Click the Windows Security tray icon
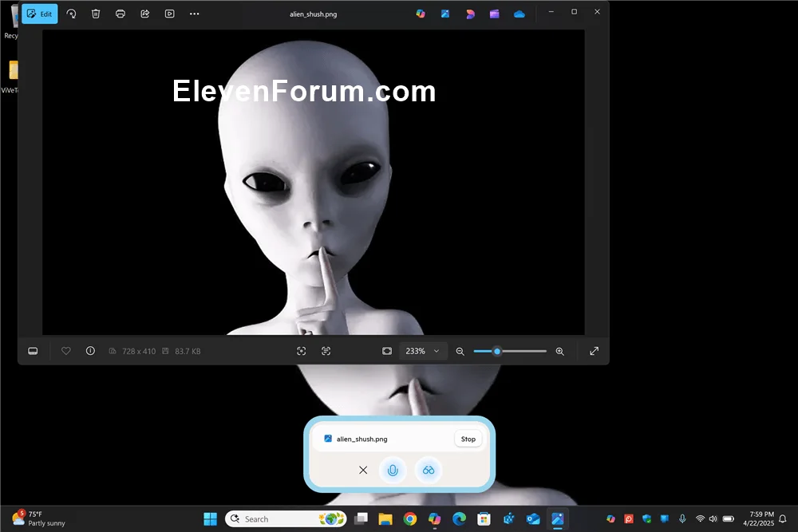 coord(647,518)
